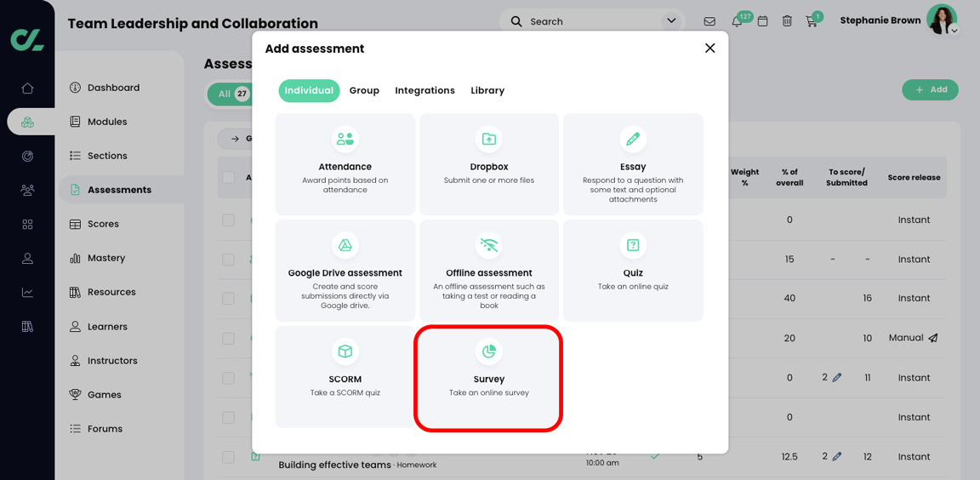980x480 pixels.
Task: Toggle the select-all header checkbox
Action: (228, 178)
